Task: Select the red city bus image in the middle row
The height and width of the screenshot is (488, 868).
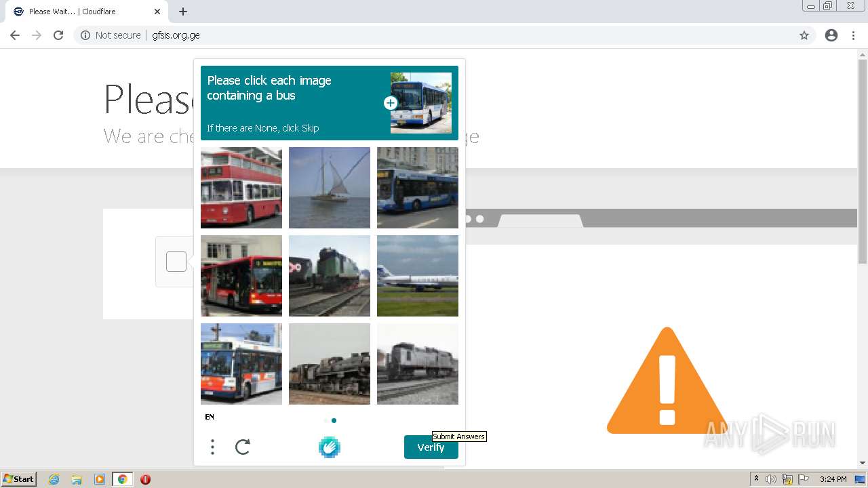Action: [x=241, y=276]
